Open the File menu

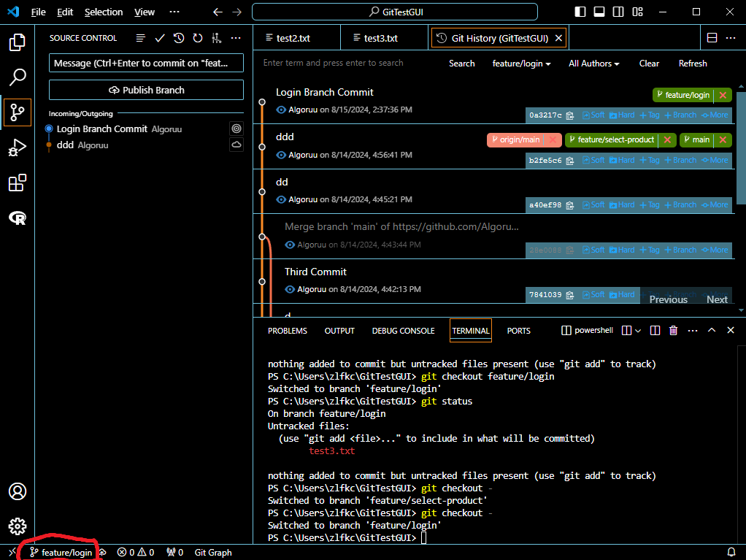(38, 12)
